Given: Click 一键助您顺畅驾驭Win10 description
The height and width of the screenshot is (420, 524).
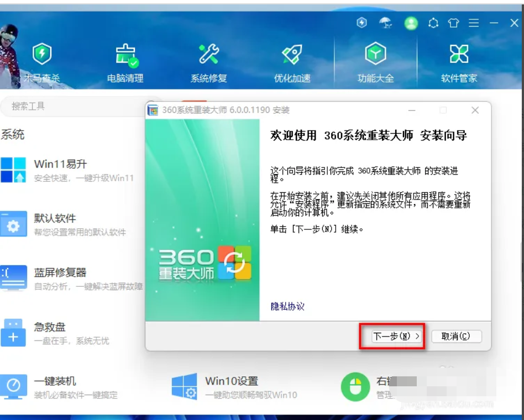Looking at the screenshot, I should click(251, 395).
